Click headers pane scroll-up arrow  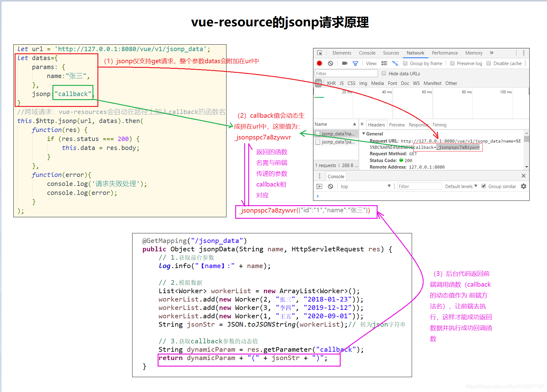[x=527, y=133]
